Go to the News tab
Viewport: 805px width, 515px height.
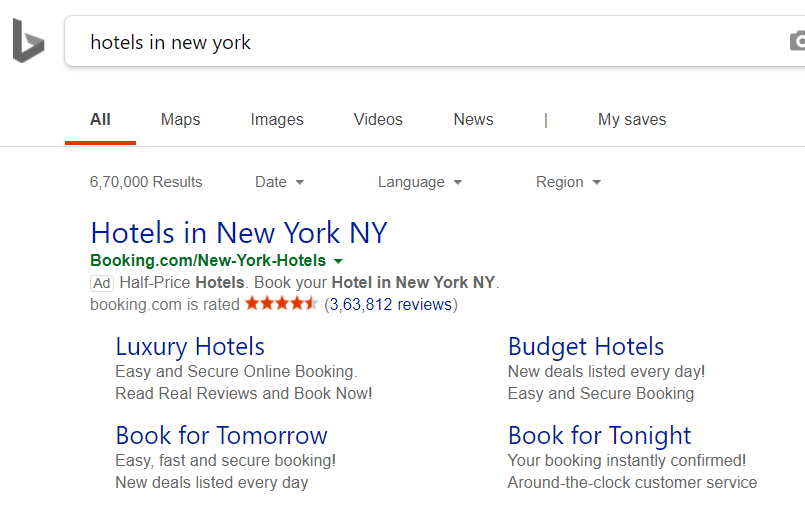click(x=473, y=119)
